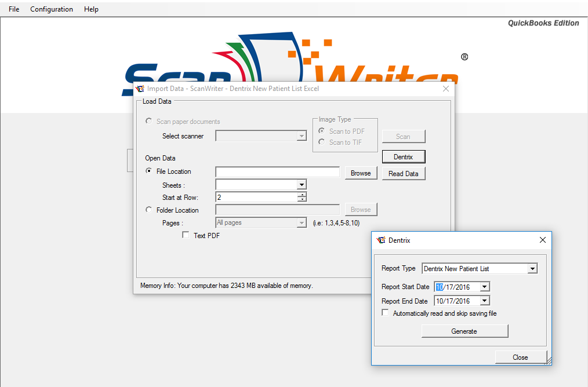This screenshot has width=588, height=387.
Task: Open the Report Start Date calendar dropdown
Action: (485, 287)
